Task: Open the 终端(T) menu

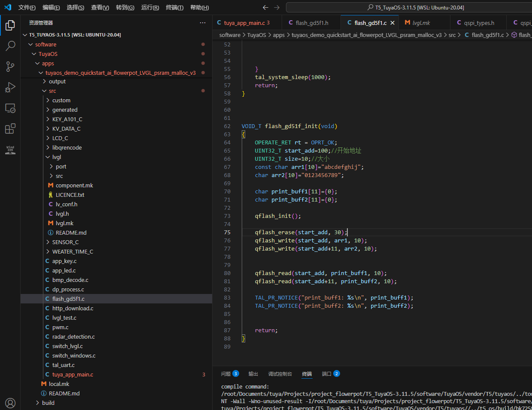Action: pos(175,7)
